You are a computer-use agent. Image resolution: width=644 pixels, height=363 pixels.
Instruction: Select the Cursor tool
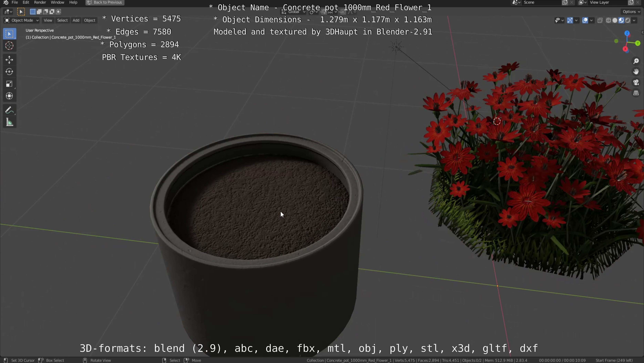9,46
